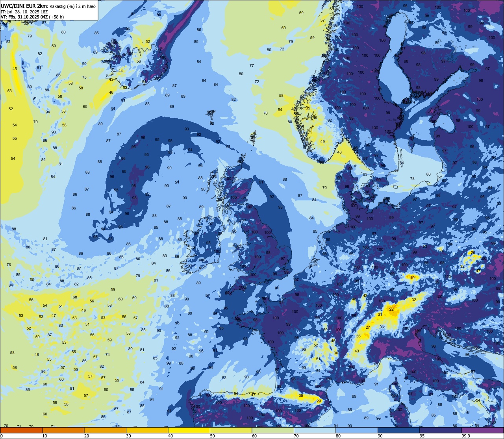Select the medium blue 90–95 legend swatch
The width and height of the screenshot is (504, 439).
click(398, 430)
